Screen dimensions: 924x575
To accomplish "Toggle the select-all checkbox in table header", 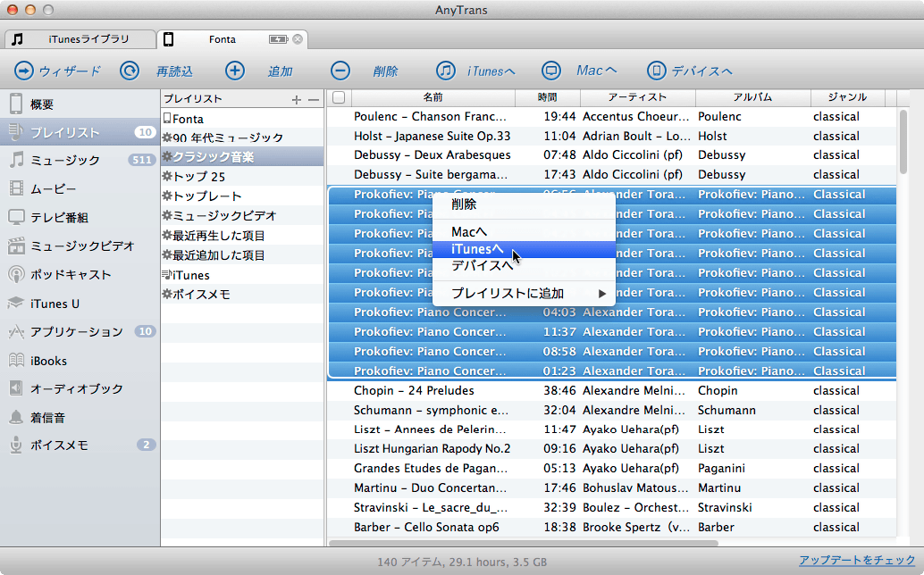I will (339, 97).
